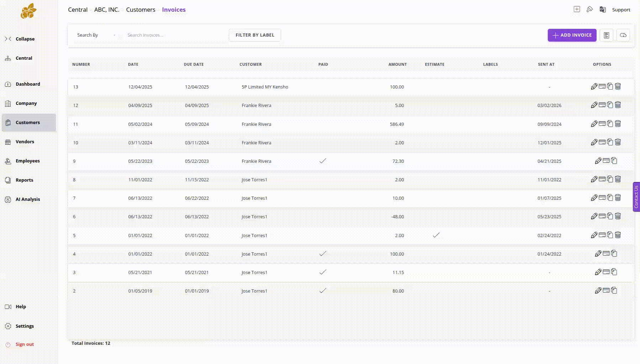Open the document list icon beside Add Invoice
Image resolution: width=640 pixels, height=364 pixels.
click(607, 35)
